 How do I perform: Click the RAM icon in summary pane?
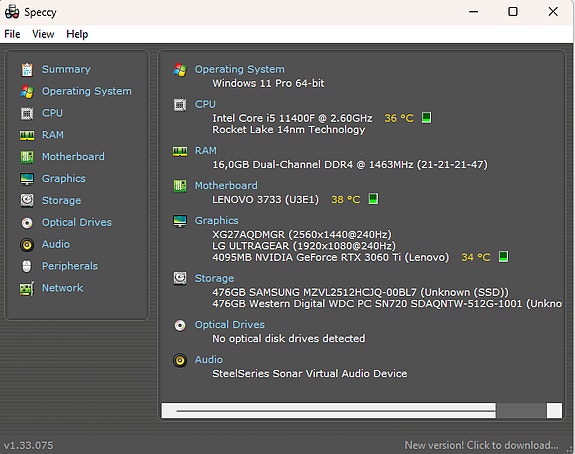pos(180,151)
